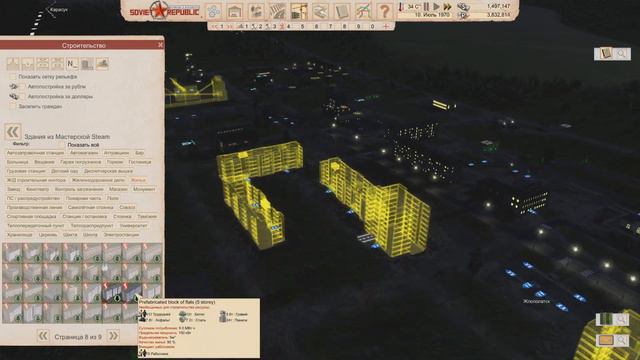Viewport: 640px width, 360px height.
Task: Select quick slot 7
Action: click(331, 27)
